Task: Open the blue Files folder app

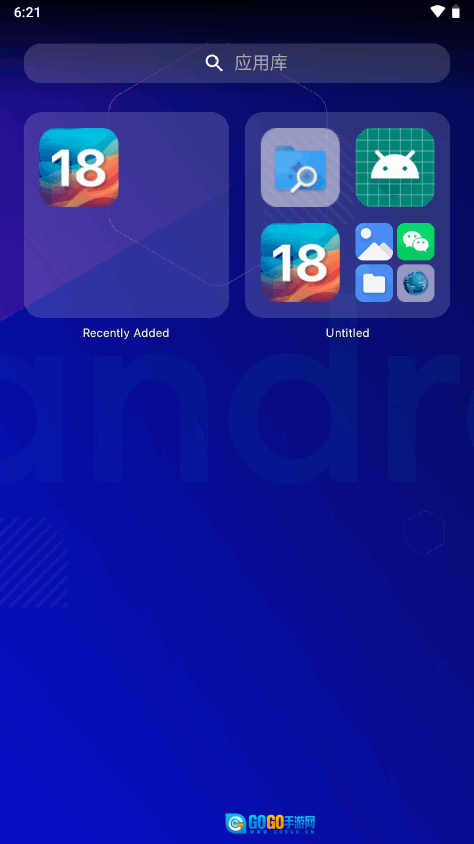Action: (374, 283)
